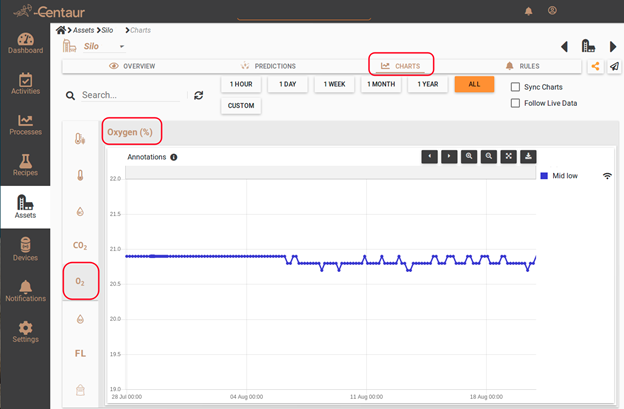Go to previous asset arrow
The height and width of the screenshot is (409, 624).
[x=564, y=46]
